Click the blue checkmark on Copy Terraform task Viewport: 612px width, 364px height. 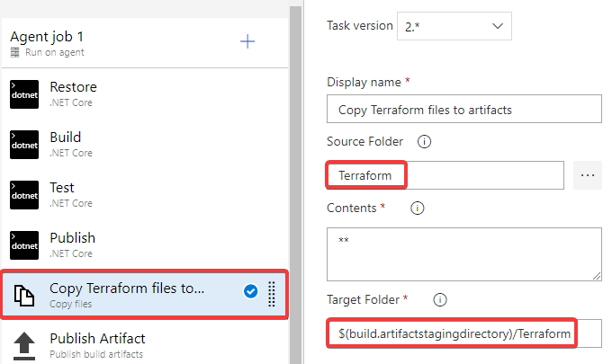tap(250, 291)
